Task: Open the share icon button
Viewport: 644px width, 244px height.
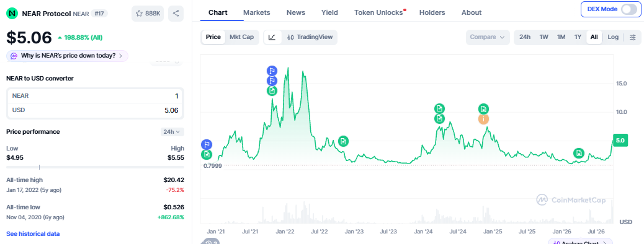Action: tap(176, 14)
